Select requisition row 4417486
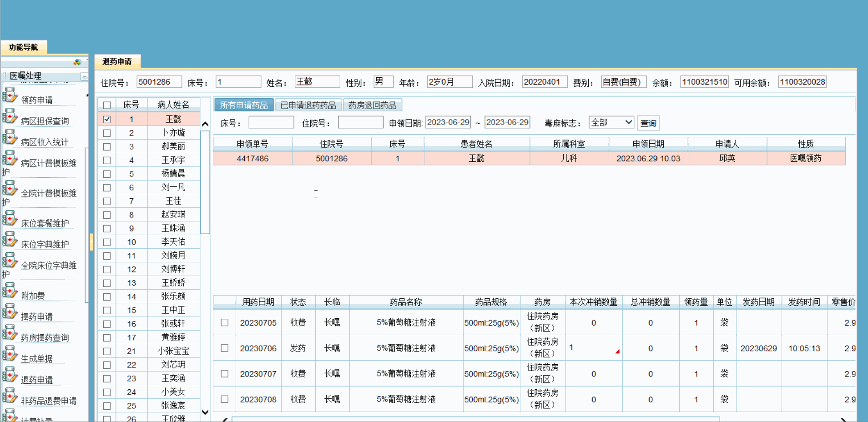This screenshot has height=422, width=868. pos(529,158)
